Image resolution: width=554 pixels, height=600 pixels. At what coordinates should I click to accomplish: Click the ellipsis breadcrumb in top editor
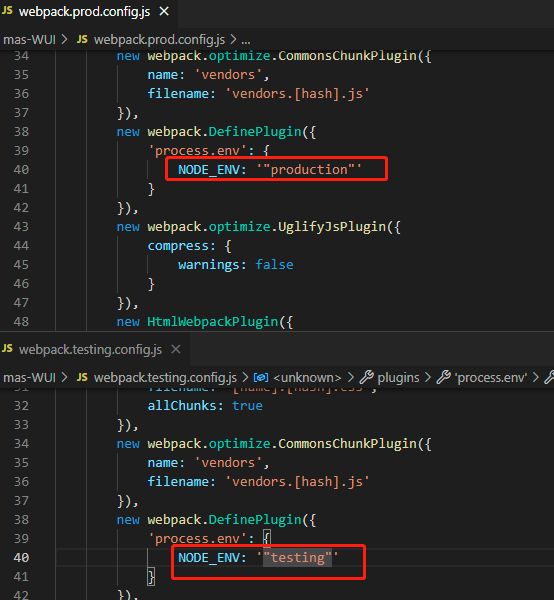246,41
